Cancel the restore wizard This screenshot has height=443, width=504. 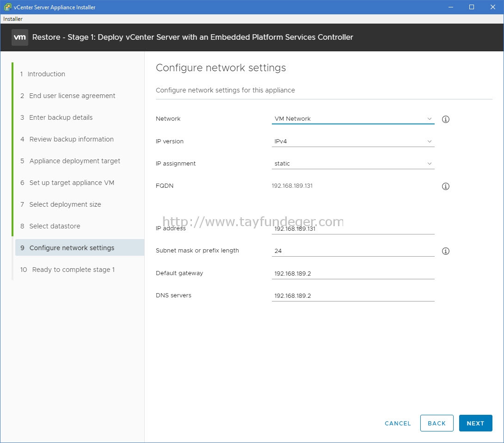point(398,424)
